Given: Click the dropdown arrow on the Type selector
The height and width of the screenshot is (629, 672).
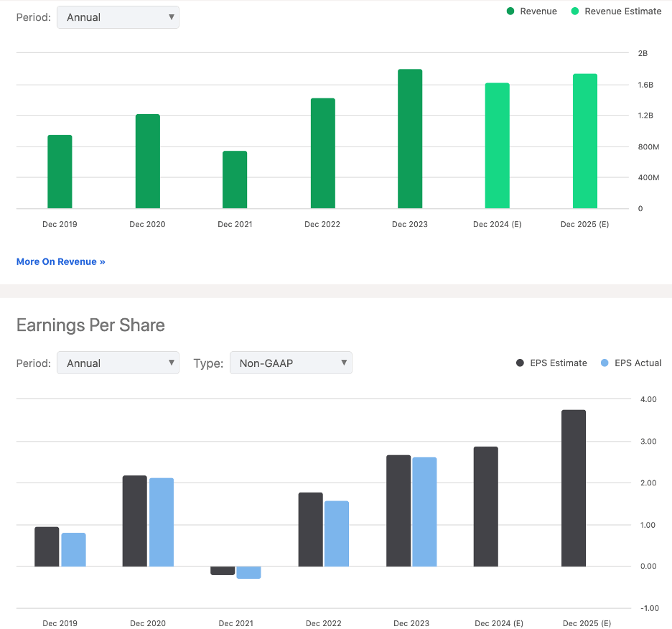Looking at the screenshot, I should 343,363.
